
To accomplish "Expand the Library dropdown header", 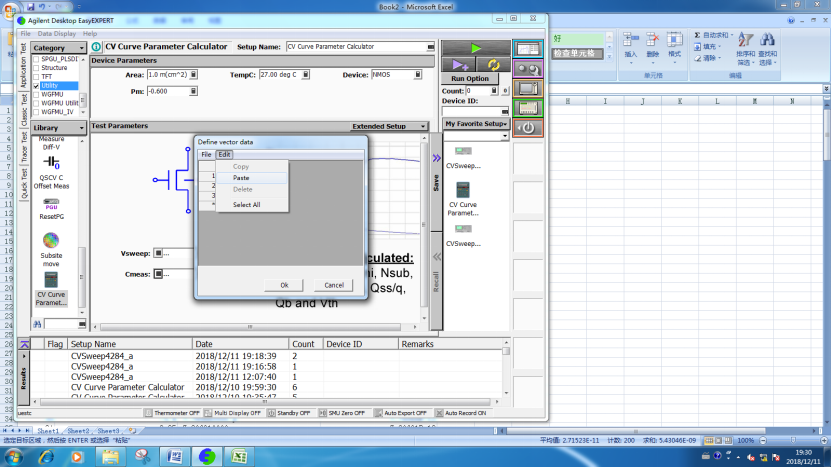I will point(58,128).
